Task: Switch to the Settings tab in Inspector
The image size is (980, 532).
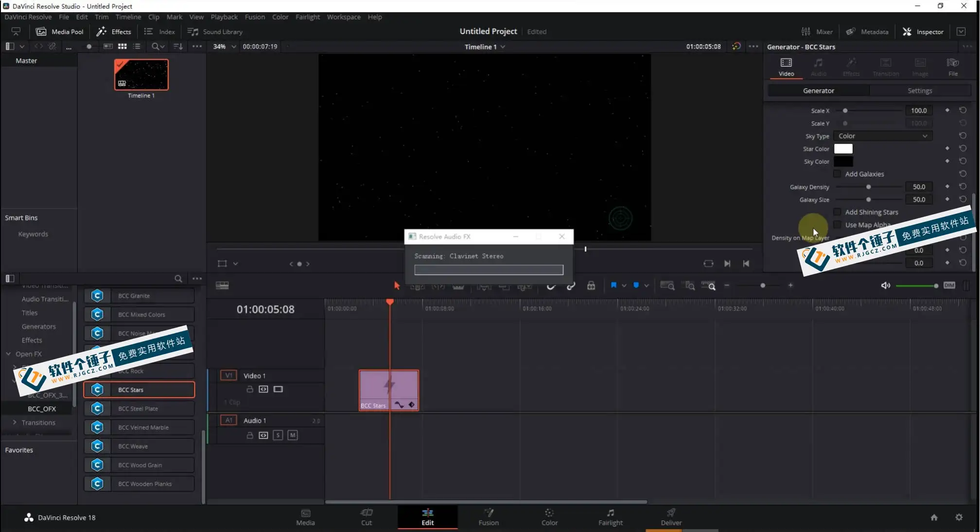Action: (920, 91)
